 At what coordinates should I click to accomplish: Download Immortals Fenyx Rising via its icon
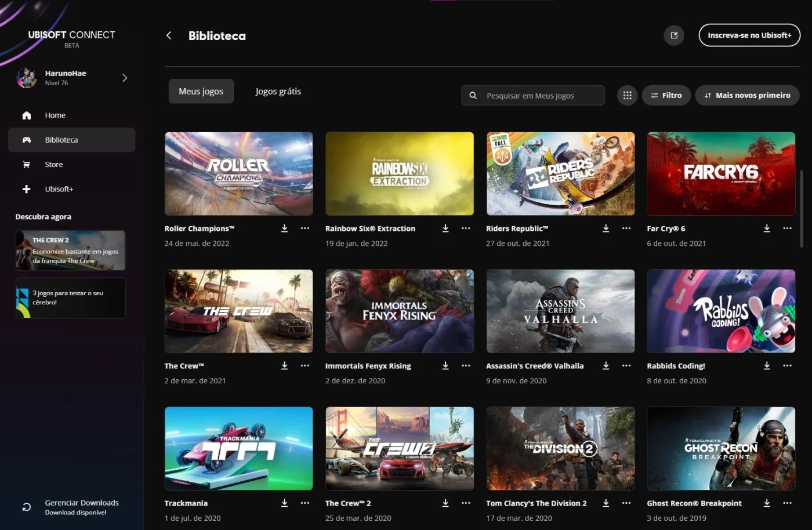[x=445, y=366]
